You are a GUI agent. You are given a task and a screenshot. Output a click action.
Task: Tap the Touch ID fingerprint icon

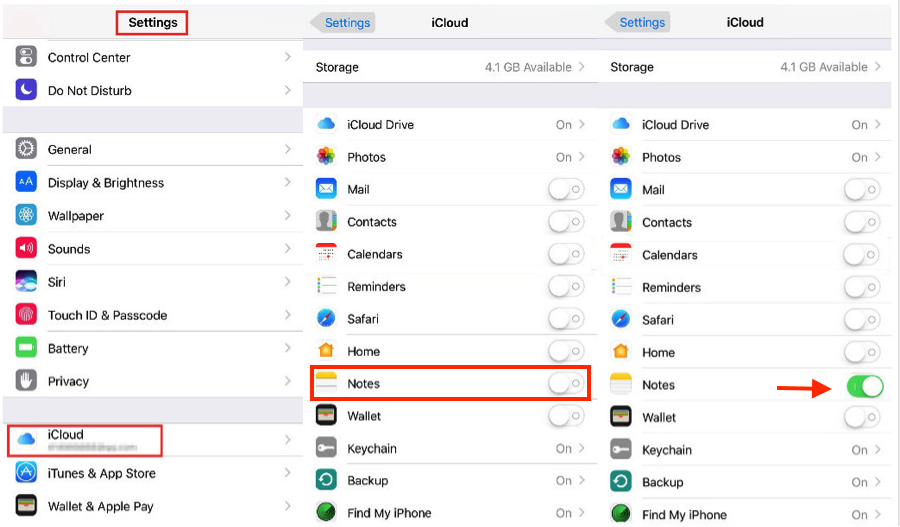[26, 315]
